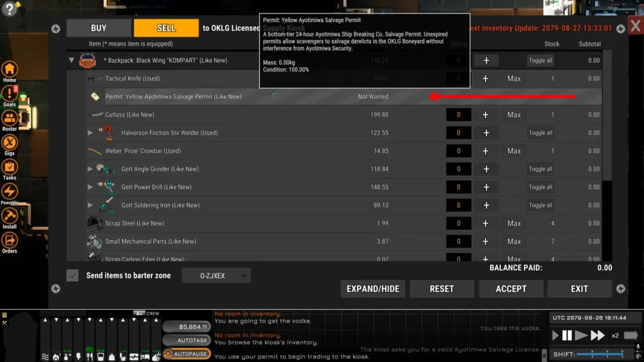
Task: Click the sleep bed status icon
Action: click(145, 357)
